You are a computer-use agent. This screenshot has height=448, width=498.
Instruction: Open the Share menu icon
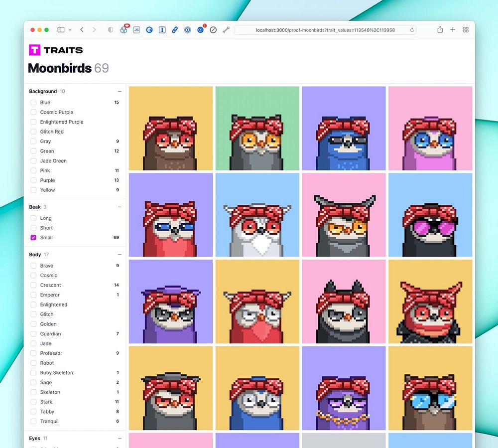440,29
